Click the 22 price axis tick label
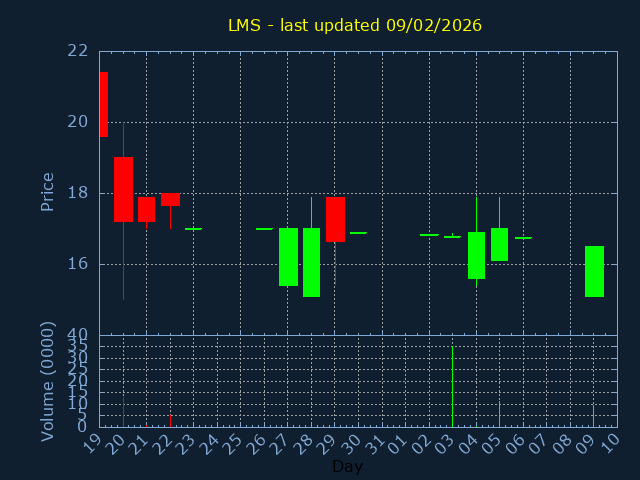The width and height of the screenshot is (640, 480). click(79, 51)
